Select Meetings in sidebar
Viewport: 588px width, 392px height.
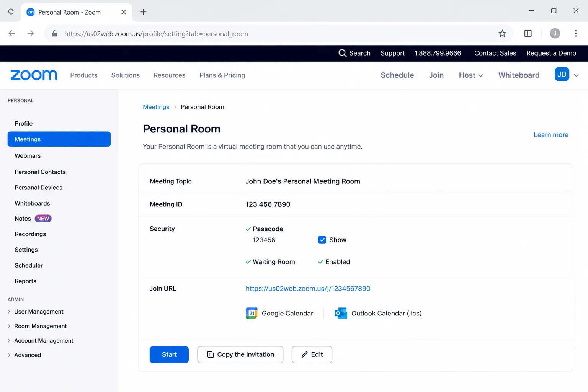[x=59, y=139]
